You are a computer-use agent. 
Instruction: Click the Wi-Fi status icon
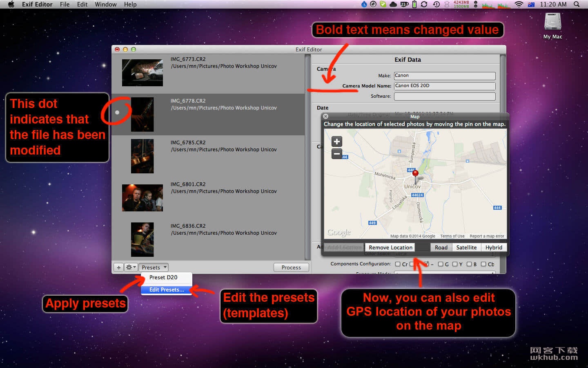(519, 4)
